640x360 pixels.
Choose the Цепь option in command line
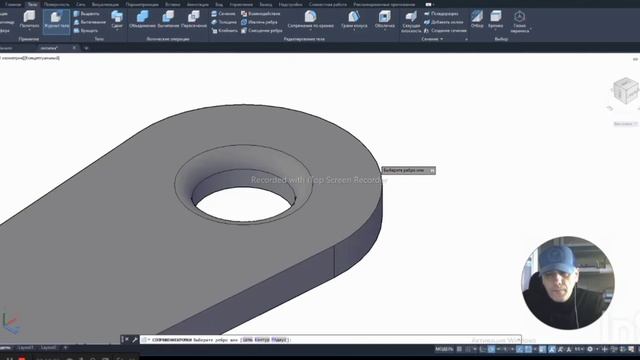247,340
